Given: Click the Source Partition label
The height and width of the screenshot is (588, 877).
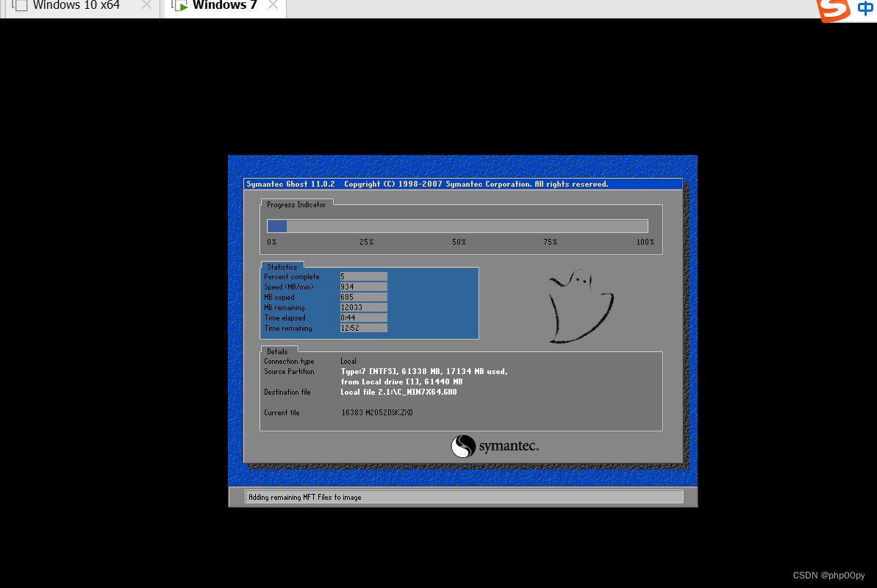Looking at the screenshot, I should (289, 371).
